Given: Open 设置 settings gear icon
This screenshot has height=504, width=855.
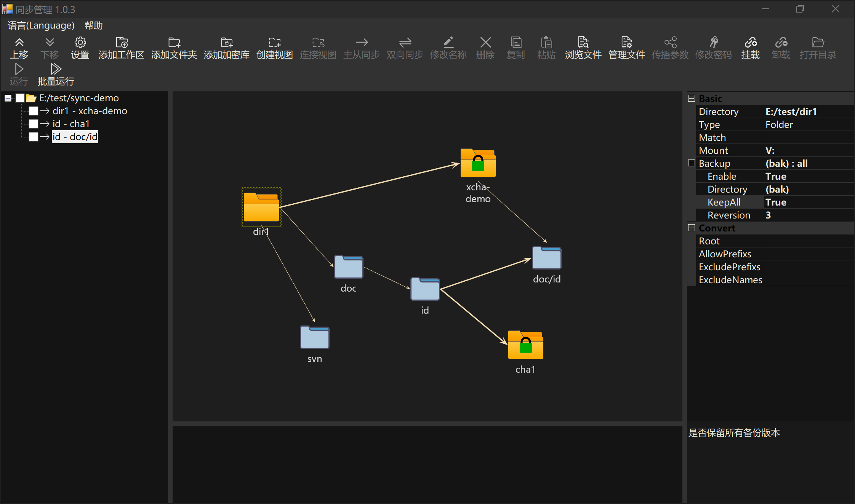Looking at the screenshot, I should tap(80, 43).
